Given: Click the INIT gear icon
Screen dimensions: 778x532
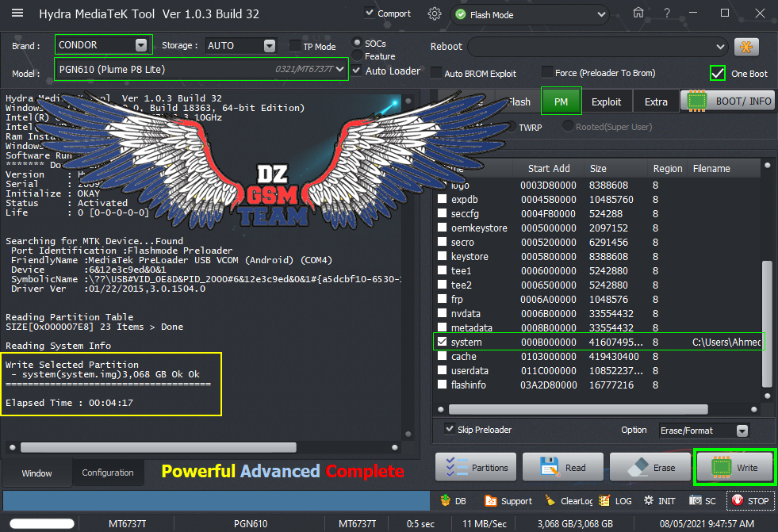Looking at the screenshot, I should tap(649, 501).
